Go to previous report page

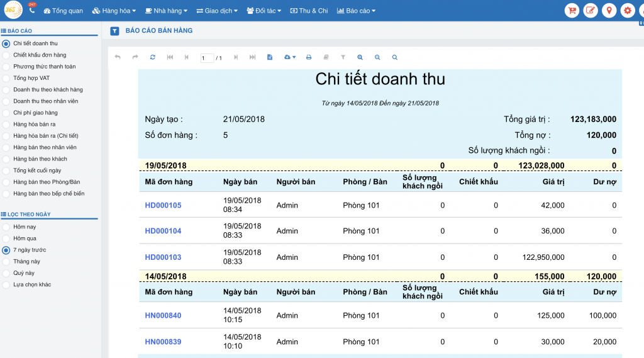coord(187,57)
